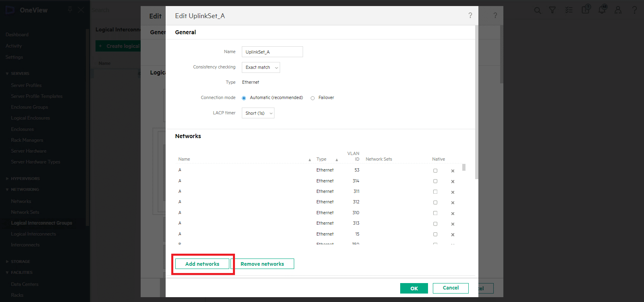Sort networks by Type column arrow
This screenshot has width=644, height=302.
[337, 160]
